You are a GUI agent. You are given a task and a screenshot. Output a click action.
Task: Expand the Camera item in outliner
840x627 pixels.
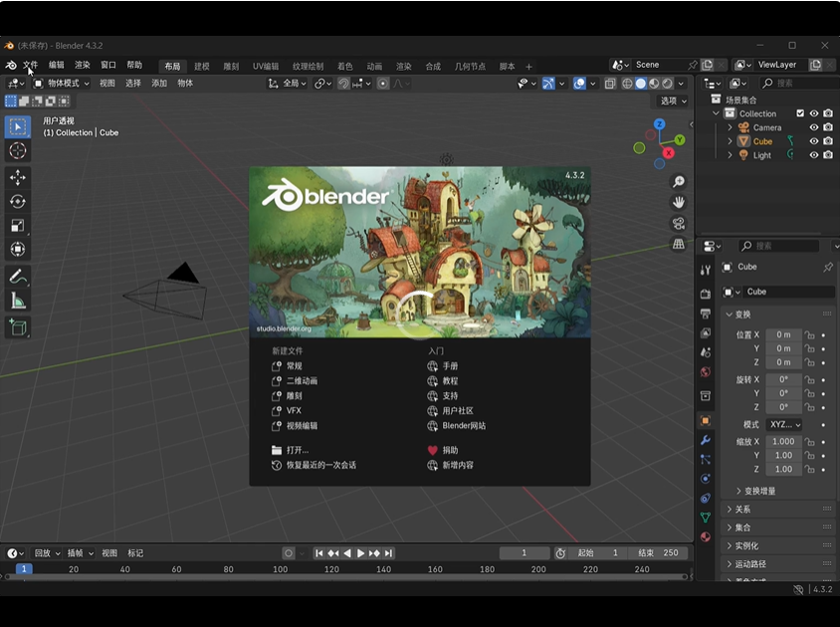[730, 127]
